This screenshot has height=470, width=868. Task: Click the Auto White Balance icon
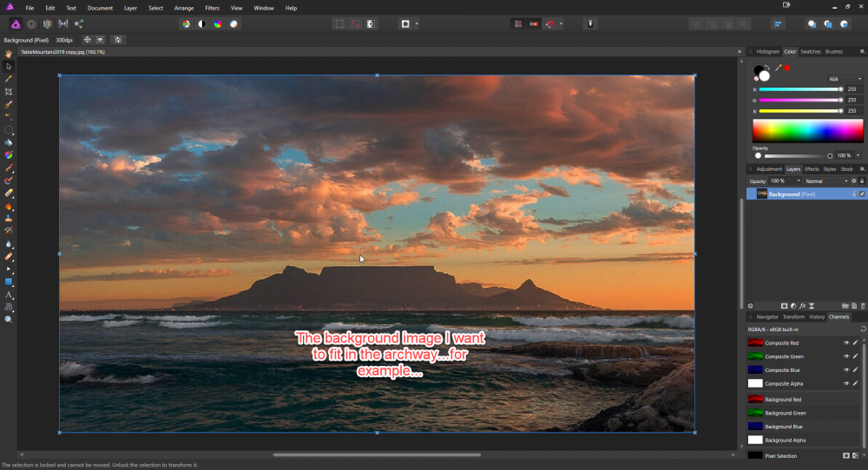click(x=233, y=24)
